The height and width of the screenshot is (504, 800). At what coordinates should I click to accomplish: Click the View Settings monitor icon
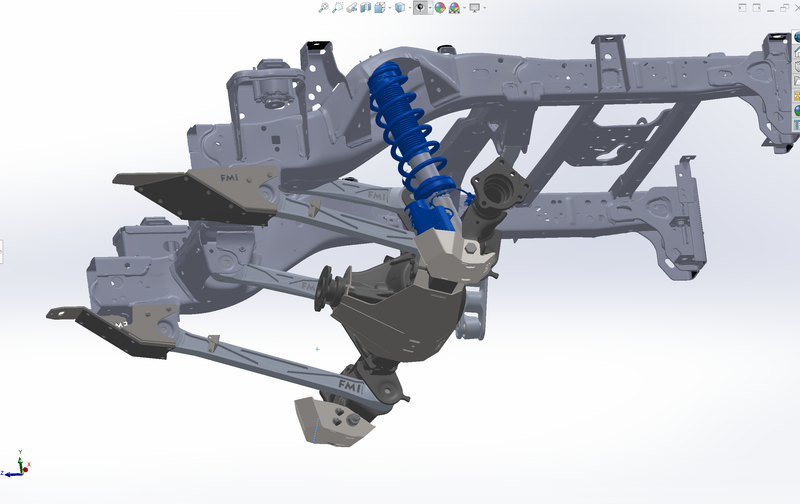474,7
